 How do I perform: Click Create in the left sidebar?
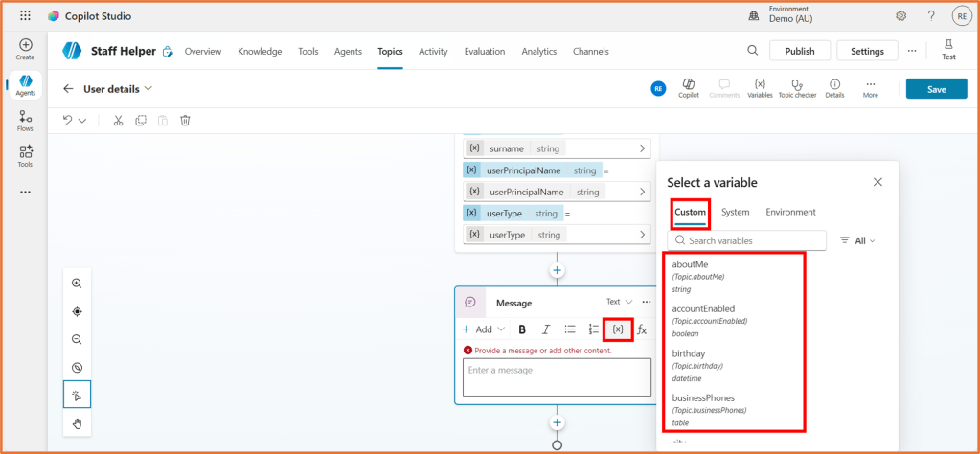(26, 50)
